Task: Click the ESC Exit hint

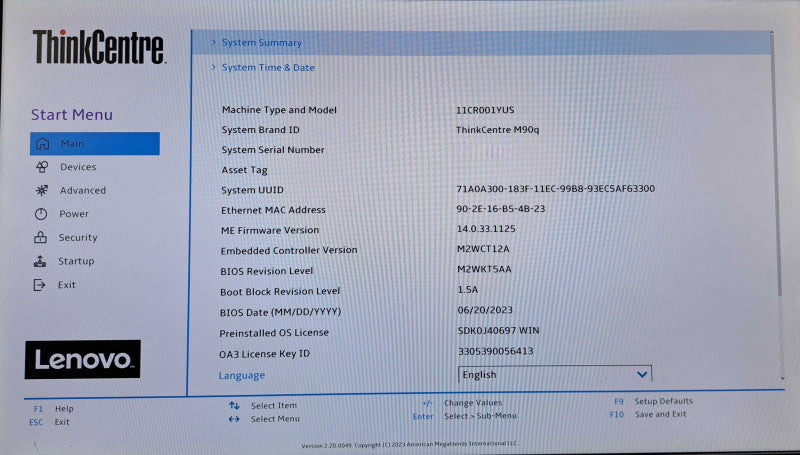Action: pyautogui.click(x=49, y=422)
